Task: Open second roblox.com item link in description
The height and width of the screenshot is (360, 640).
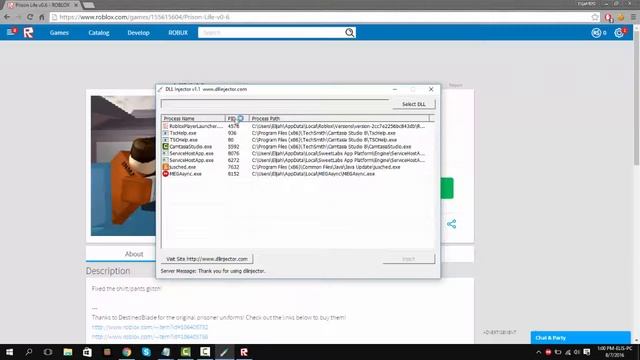Action: (x=150, y=337)
